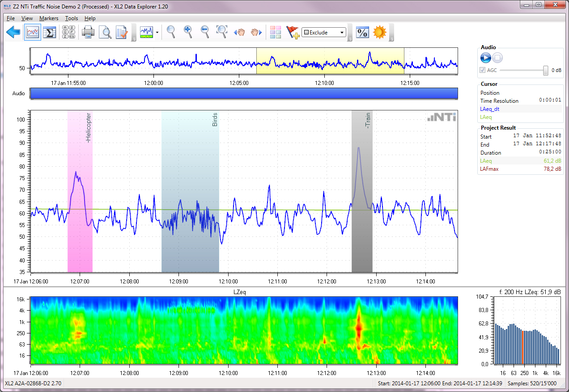Expand the chart type dropdown arrow
The image size is (569, 392).
pyautogui.click(x=157, y=33)
